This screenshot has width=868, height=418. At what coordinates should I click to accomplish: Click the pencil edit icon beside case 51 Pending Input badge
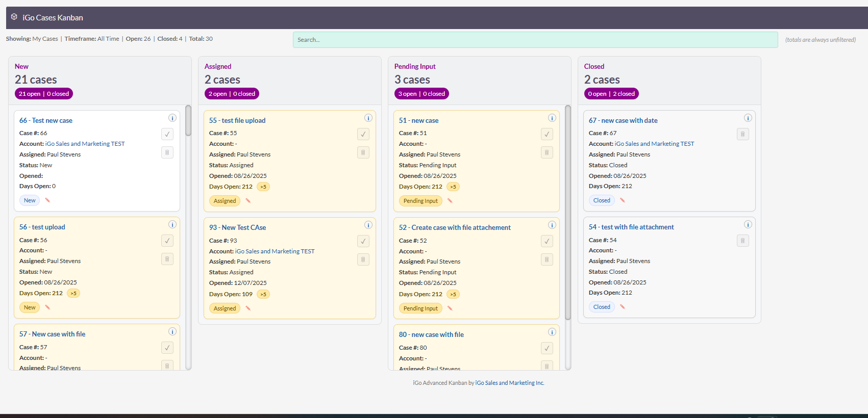click(450, 201)
